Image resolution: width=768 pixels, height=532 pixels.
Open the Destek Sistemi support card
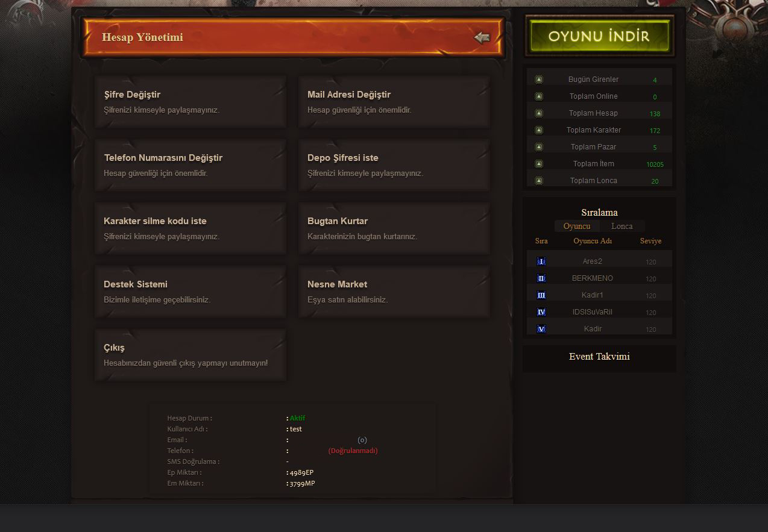(x=190, y=292)
